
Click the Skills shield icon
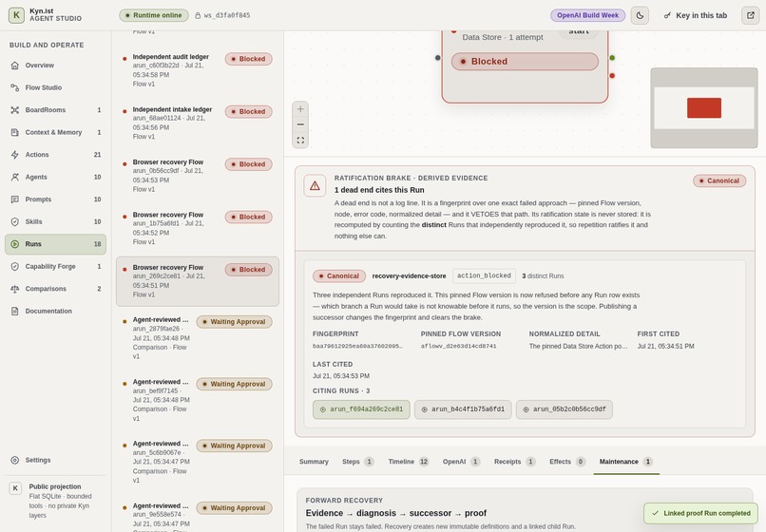coord(15,221)
